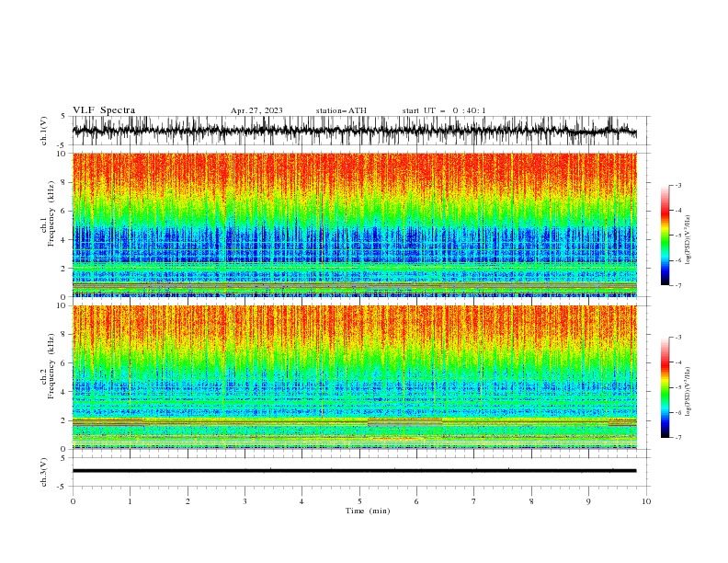Image resolution: width=728 pixels, height=563 pixels.
Task: Click the "-3" tick on ch.2 color bar
Action: point(677,338)
